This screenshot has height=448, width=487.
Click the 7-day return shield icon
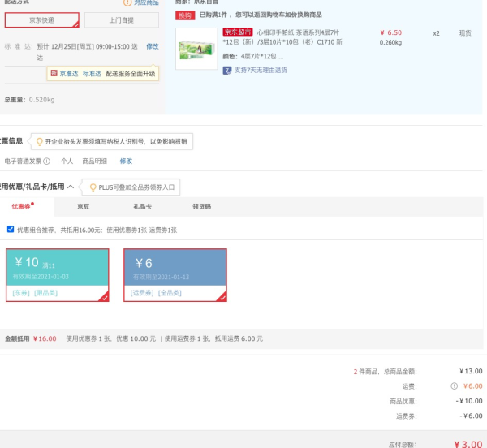click(x=227, y=71)
